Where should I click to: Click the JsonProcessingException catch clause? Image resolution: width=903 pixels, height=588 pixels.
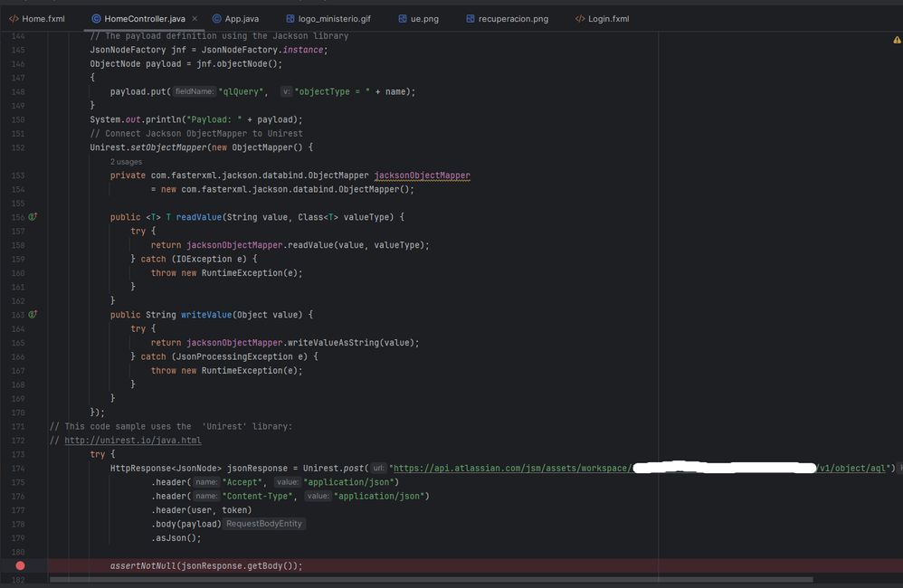point(229,356)
